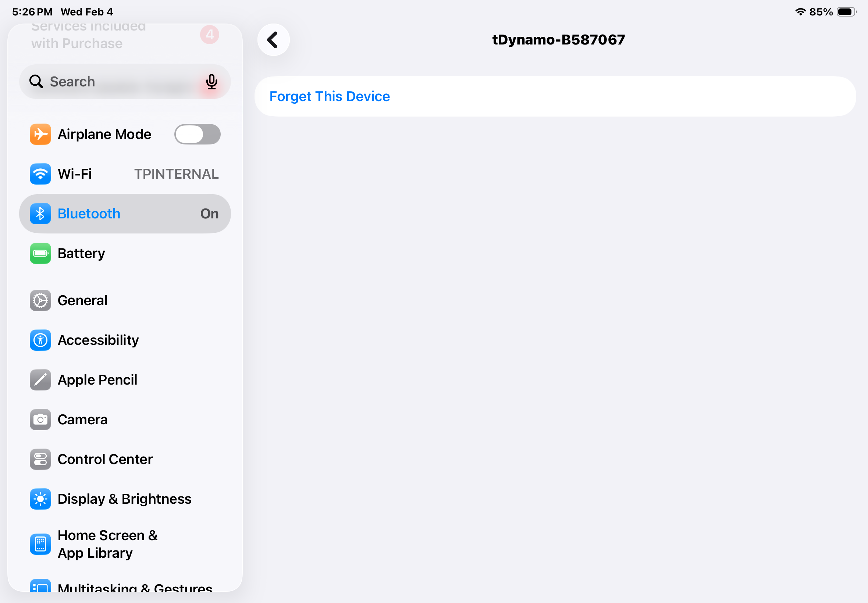The width and height of the screenshot is (868, 603).
Task: Tap the Wi-Fi settings icon
Action: (x=40, y=174)
